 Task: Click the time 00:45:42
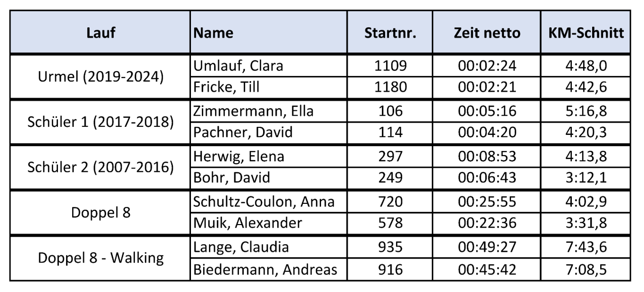click(x=487, y=269)
